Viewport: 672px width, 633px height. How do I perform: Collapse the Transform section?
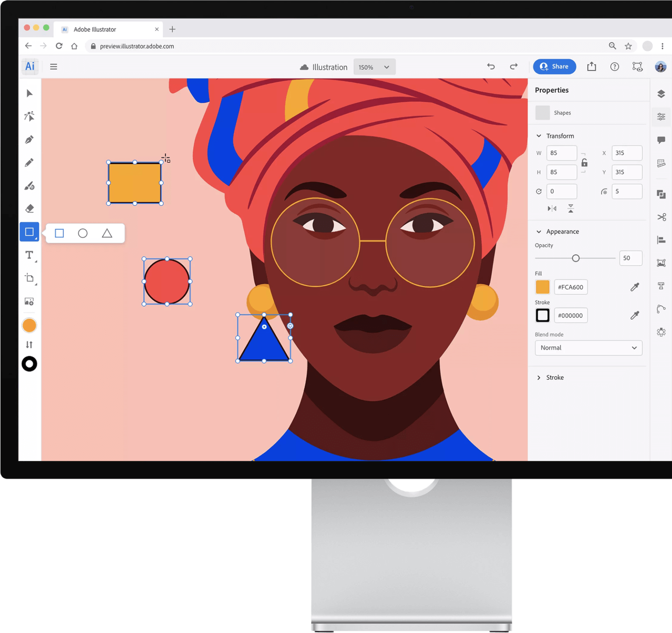tap(539, 136)
